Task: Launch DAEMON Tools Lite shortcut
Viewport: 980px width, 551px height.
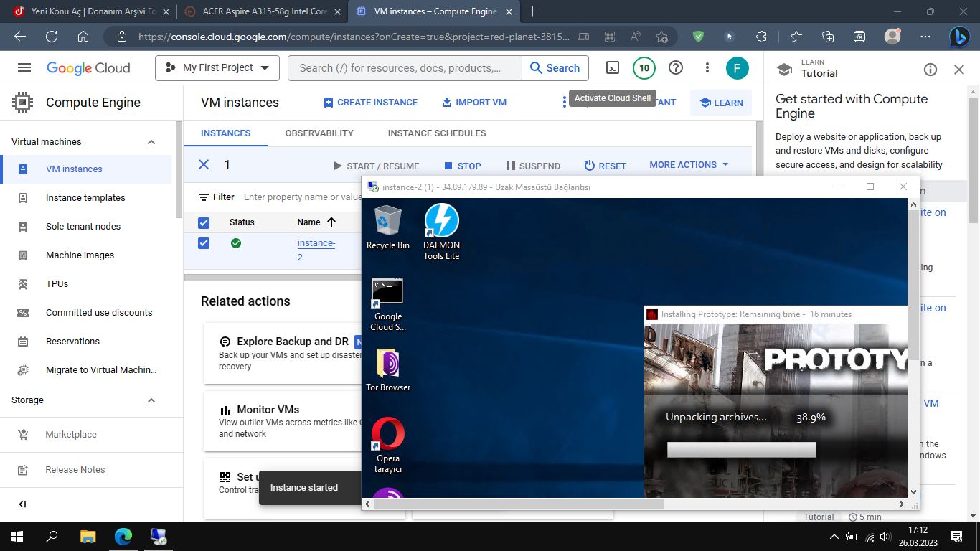Action: pos(441,232)
